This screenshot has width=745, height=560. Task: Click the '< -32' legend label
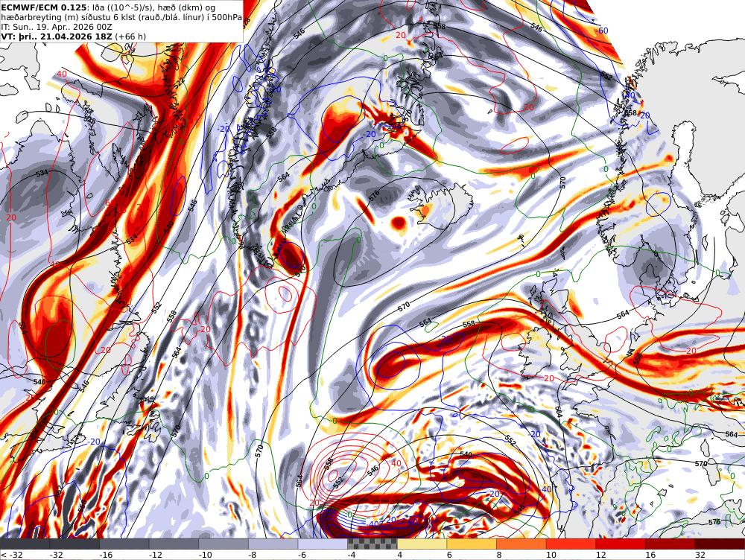(11, 555)
